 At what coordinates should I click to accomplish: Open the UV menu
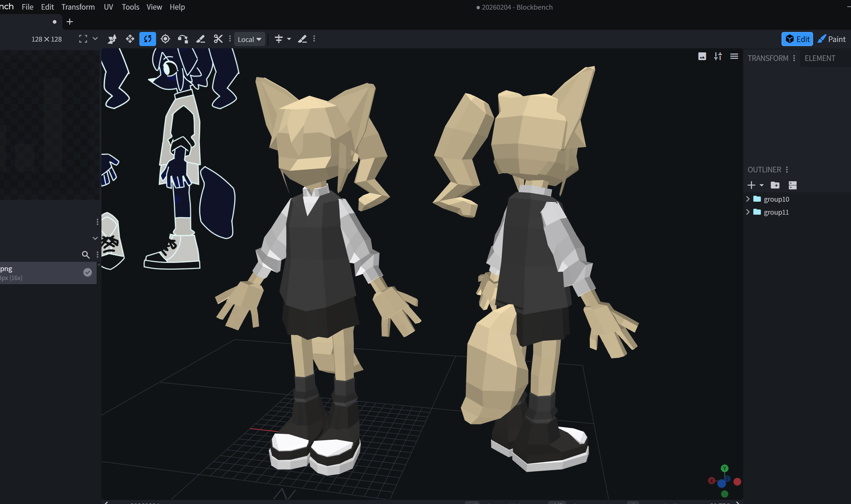coord(109,7)
